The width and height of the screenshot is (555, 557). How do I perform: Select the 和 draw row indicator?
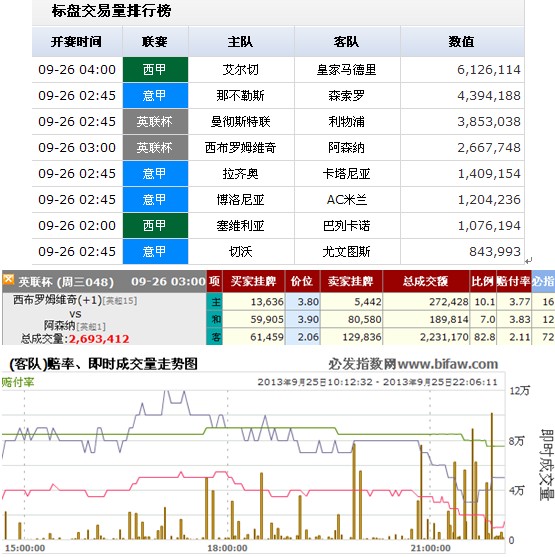(x=216, y=319)
